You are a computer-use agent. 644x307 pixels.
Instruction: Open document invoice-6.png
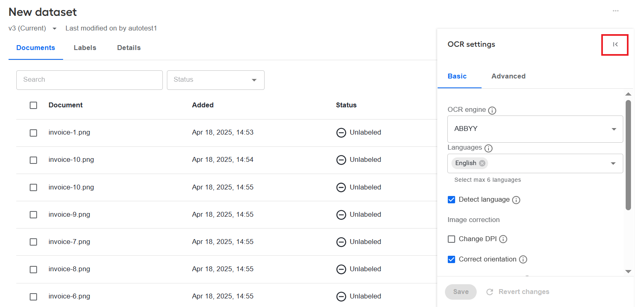pyautogui.click(x=69, y=296)
